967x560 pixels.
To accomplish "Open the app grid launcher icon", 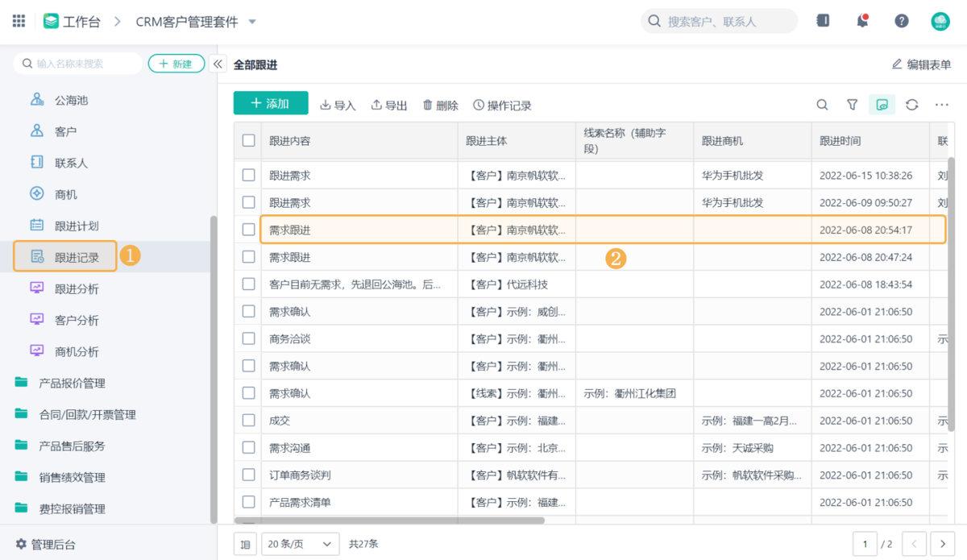I will tap(19, 21).
